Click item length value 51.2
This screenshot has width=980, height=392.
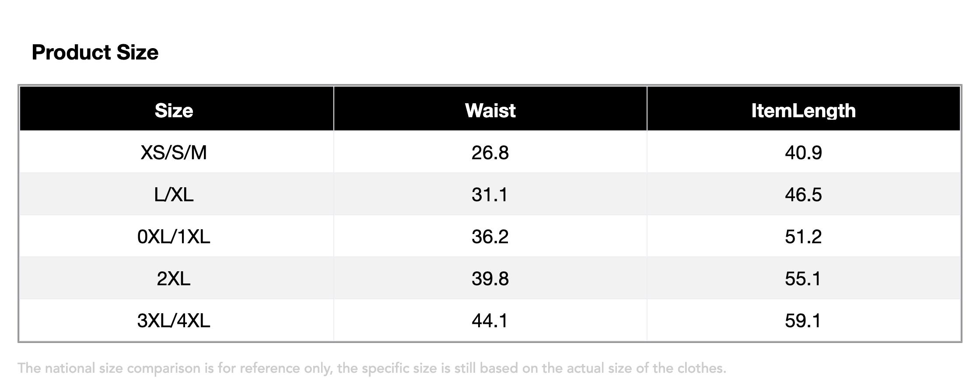803,237
